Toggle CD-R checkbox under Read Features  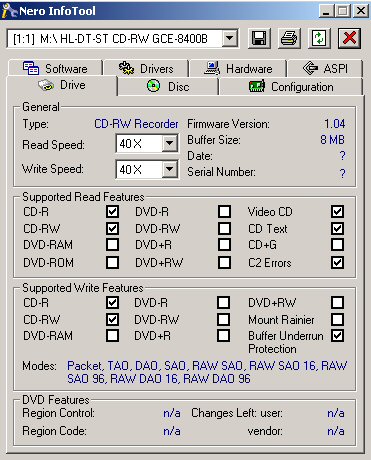(x=112, y=211)
